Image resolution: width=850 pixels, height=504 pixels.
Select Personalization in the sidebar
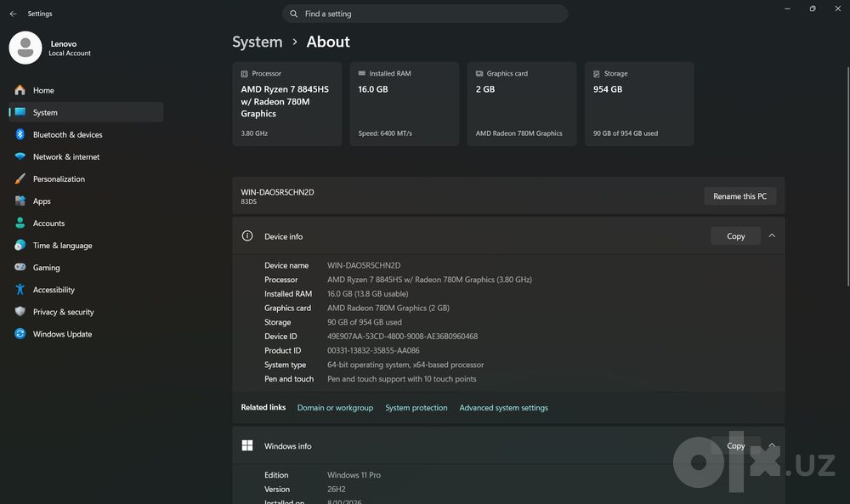click(86, 178)
